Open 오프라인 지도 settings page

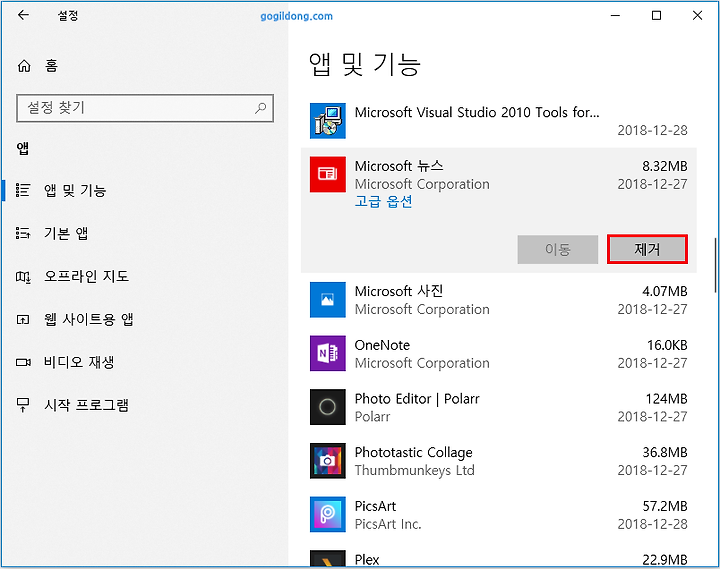86,276
